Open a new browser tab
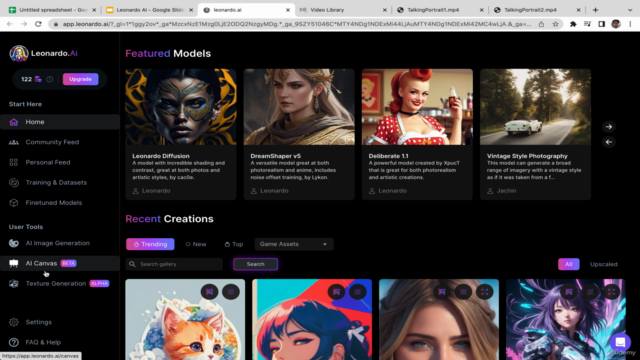Viewport: 640px width, 360px height. pos(595,10)
